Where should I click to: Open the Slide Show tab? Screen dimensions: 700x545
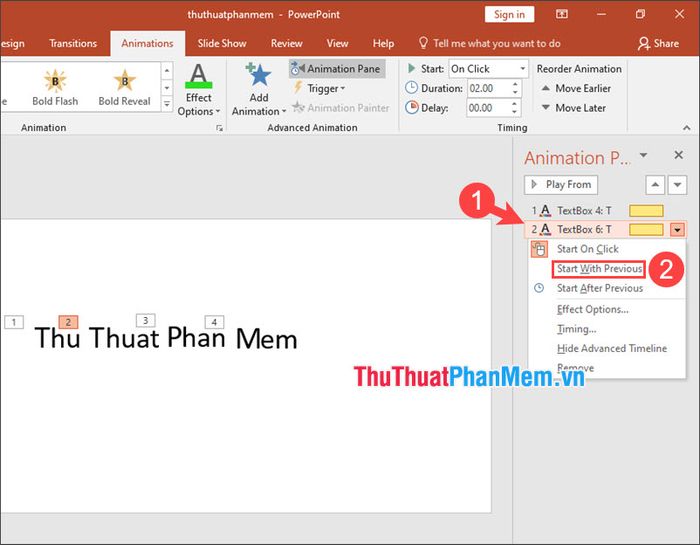pyautogui.click(x=222, y=43)
